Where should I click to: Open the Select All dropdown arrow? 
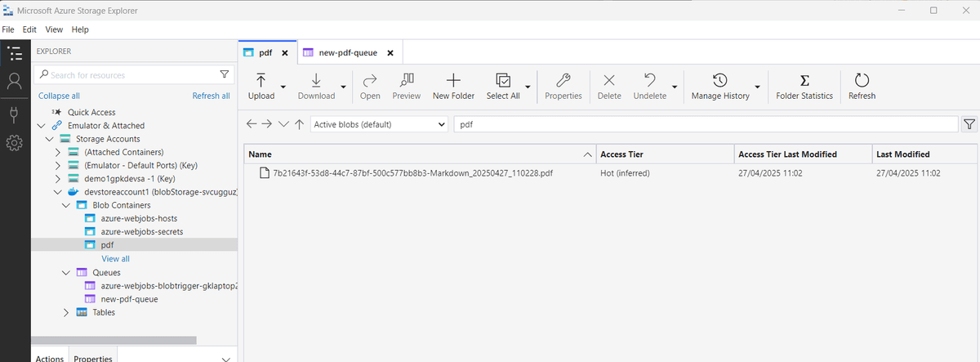(x=528, y=86)
